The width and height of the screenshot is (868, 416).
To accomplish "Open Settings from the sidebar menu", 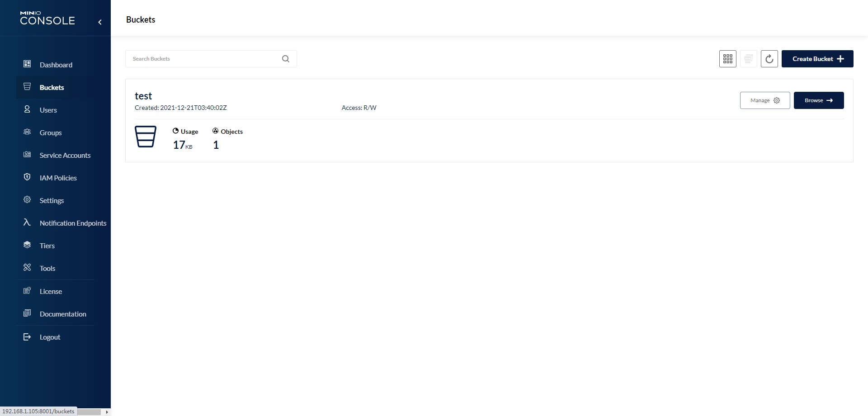I will click(x=51, y=200).
